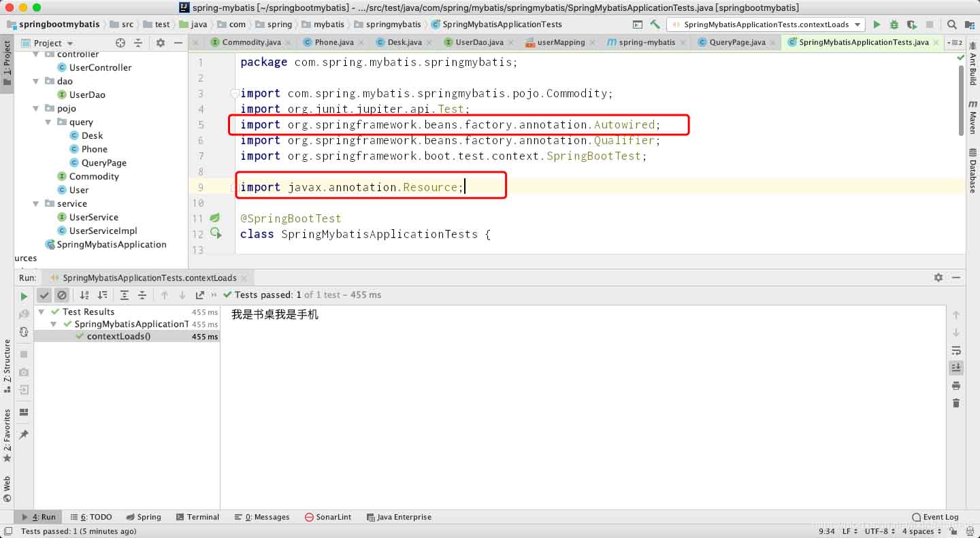Click the locate target icon in Project panel
The height and width of the screenshot is (538, 980).
pos(120,42)
